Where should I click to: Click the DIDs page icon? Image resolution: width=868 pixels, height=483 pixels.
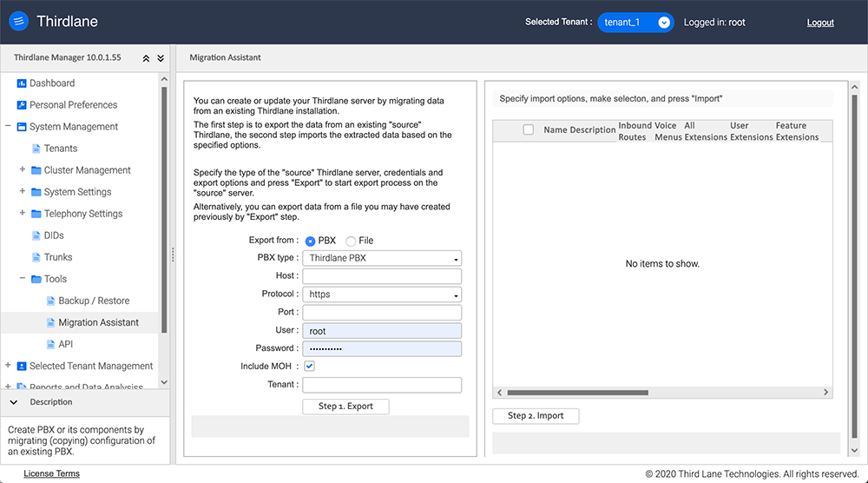click(x=36, y=235)
